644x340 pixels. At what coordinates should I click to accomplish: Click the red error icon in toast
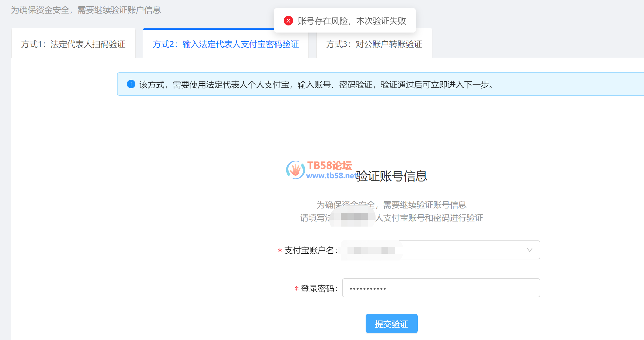288,21
